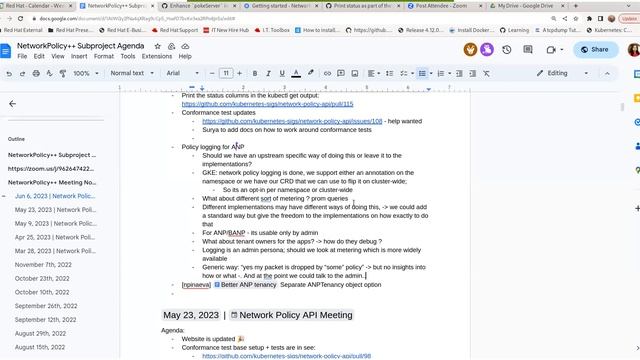Viewport: 640px width, 360px height.
Task: Toggle underline formatting
Action: [x=282, y=73]
